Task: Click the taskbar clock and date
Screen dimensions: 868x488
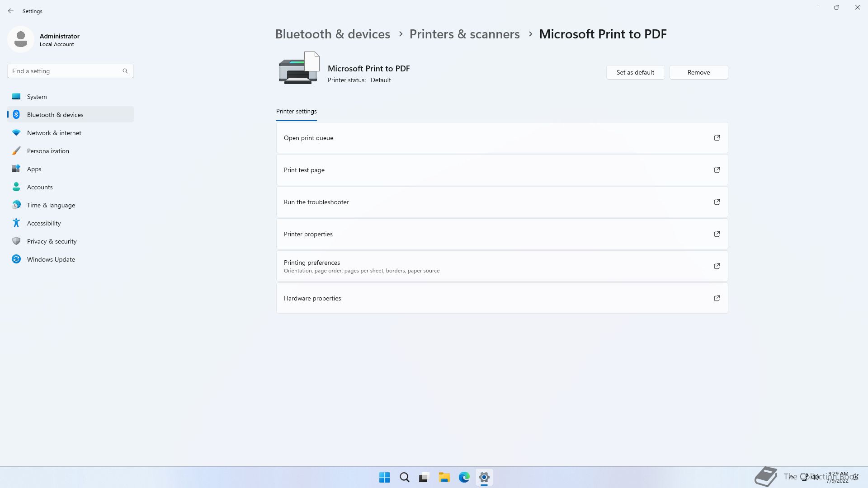Action: pos(838,477)
